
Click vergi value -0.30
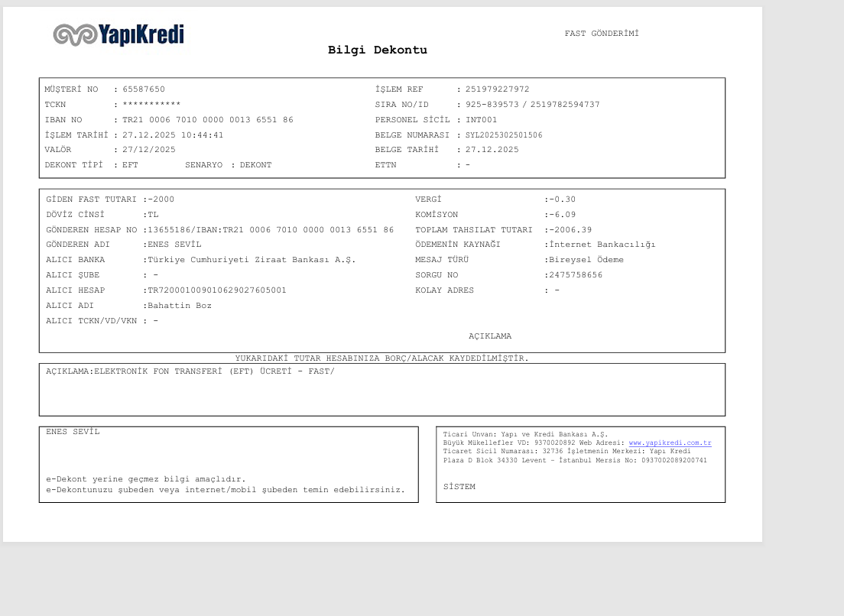562,199
